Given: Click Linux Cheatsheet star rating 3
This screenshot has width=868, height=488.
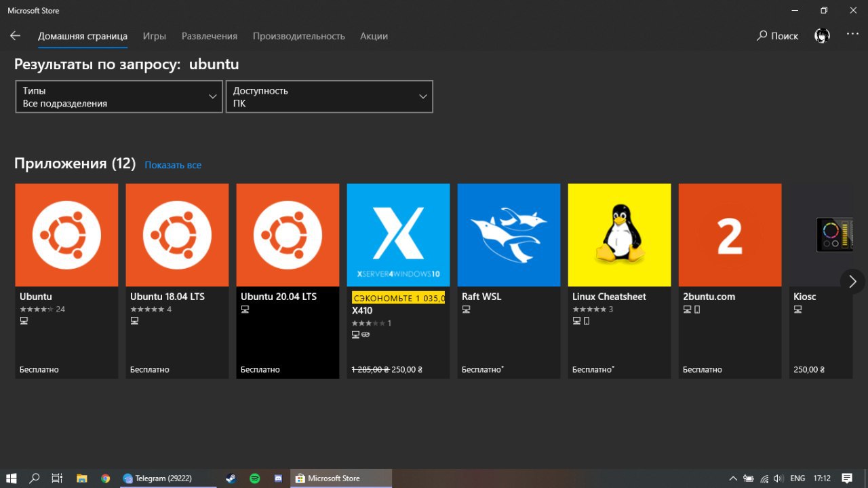Looking at the screenshot, I should coord(593,309).
